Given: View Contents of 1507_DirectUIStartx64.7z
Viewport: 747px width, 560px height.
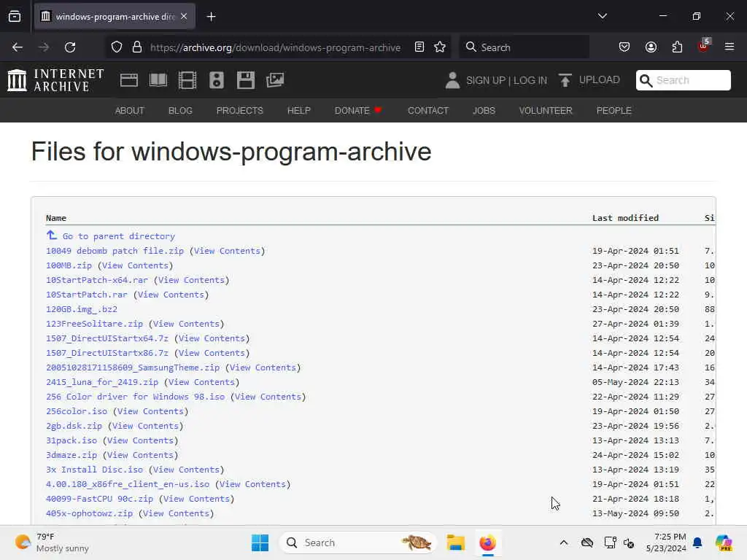Looking at the screenshot, I should pos(212,338).
